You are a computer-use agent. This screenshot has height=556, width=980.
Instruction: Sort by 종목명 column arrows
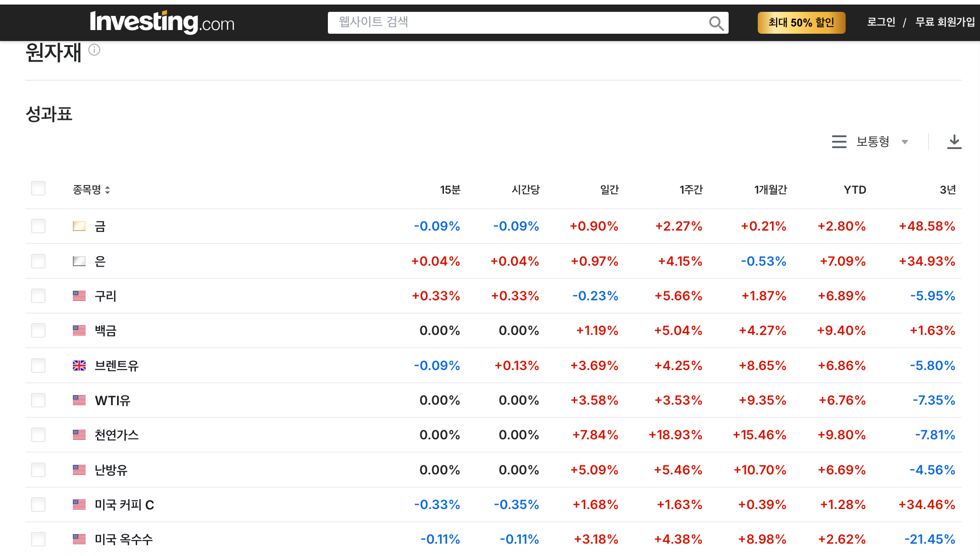coord(107,190)
